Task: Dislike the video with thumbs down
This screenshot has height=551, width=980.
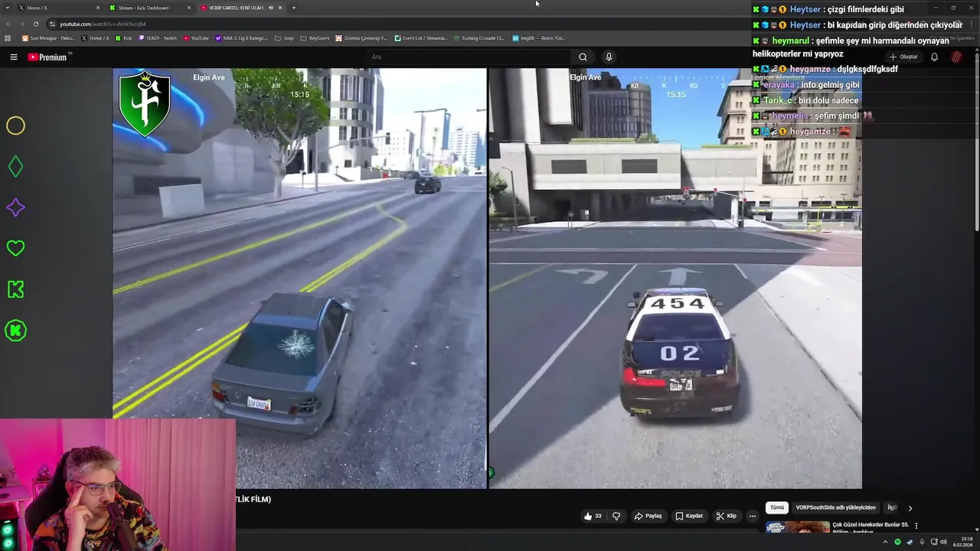Action: pyautogui.click(x=616, y=516)
